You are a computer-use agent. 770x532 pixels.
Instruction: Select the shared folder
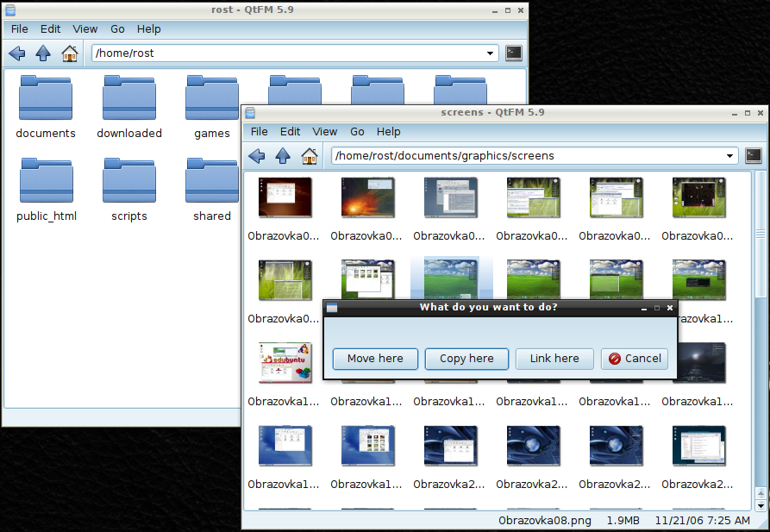coord(211,190)
